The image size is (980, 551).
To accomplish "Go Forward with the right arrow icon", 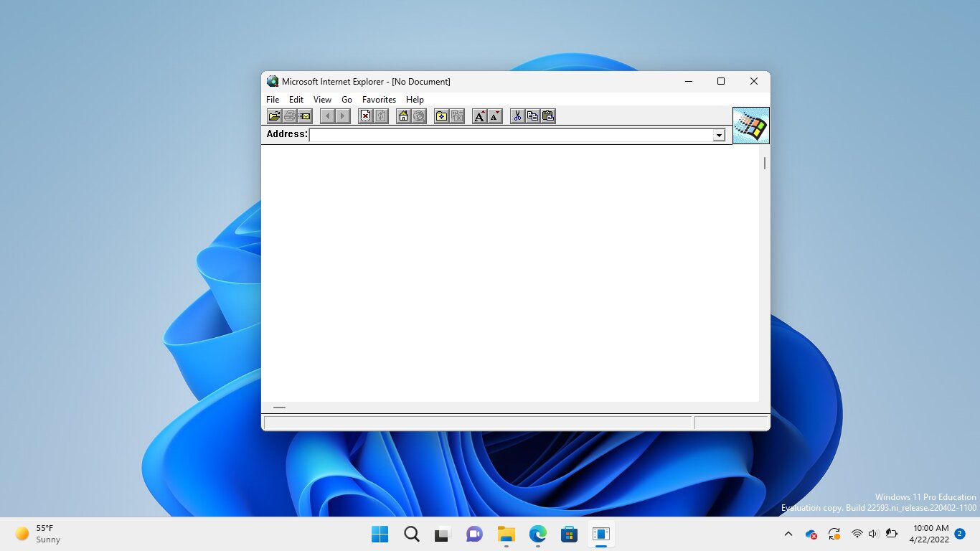I will tap(343, 116).
